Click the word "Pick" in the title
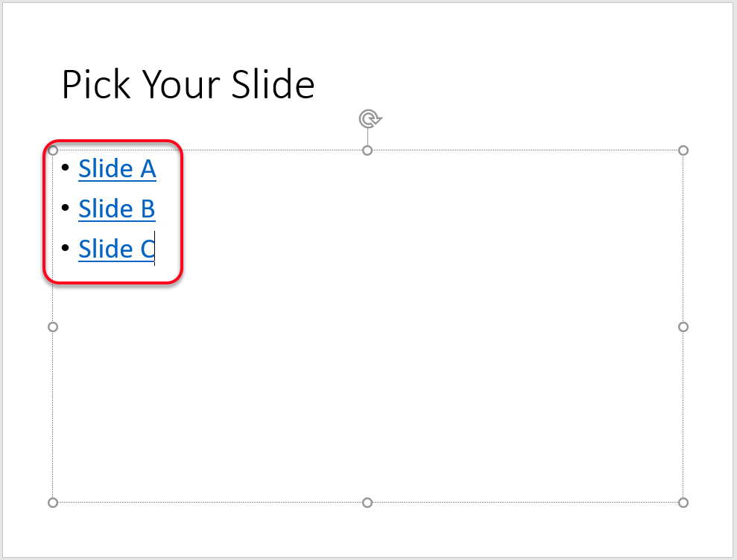This screenshot has width=737, height=560. tap(89, 85)
